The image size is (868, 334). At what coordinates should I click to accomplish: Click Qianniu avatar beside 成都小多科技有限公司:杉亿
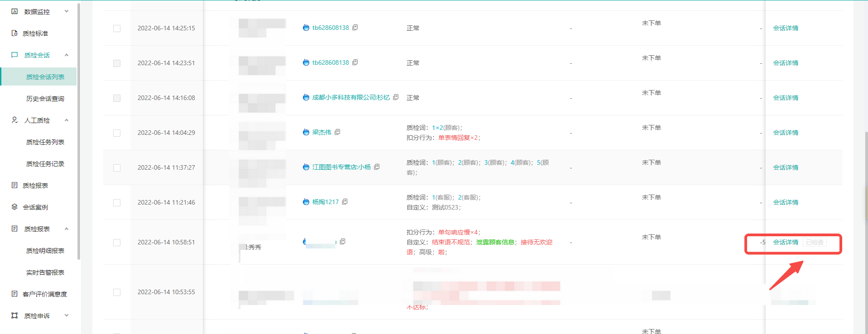coord(306,97)
